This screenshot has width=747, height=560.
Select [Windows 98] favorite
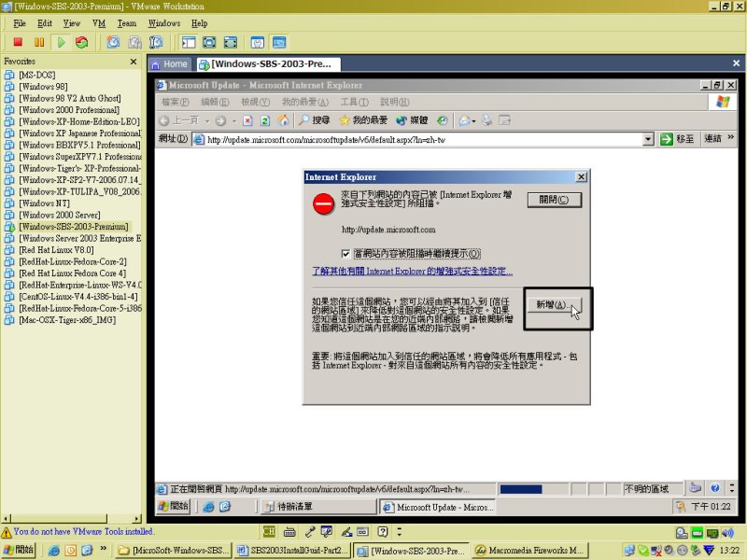(x=43, y=87)
